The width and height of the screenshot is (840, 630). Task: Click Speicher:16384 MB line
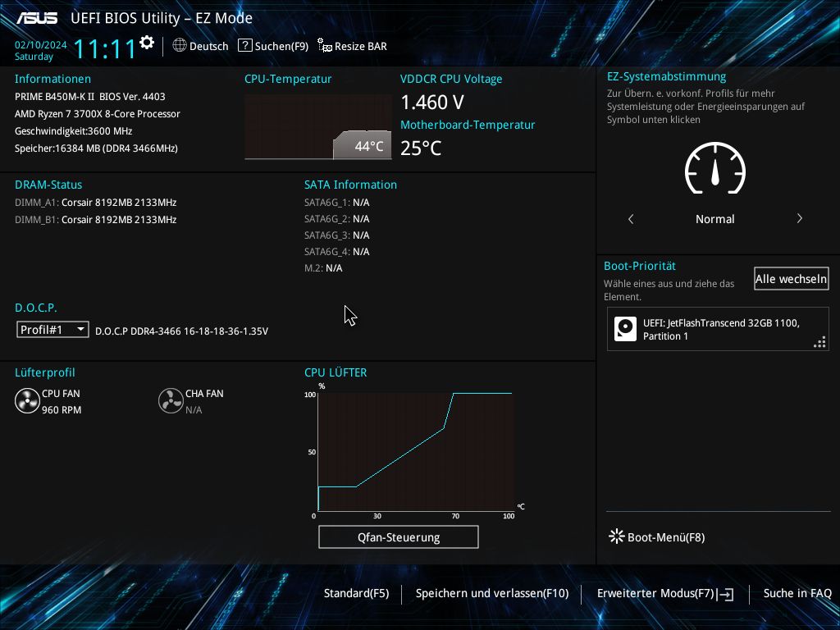coord(97,148)
